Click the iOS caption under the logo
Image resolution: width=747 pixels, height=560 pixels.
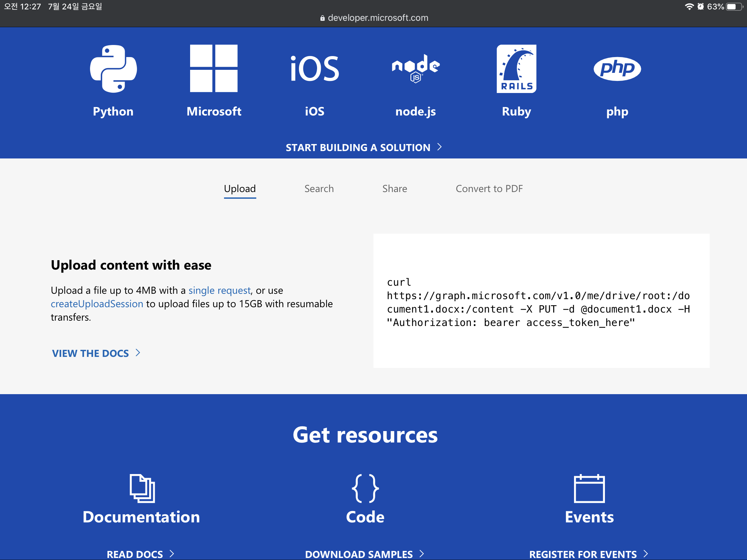pyautogui.click(x=314, y=111)
